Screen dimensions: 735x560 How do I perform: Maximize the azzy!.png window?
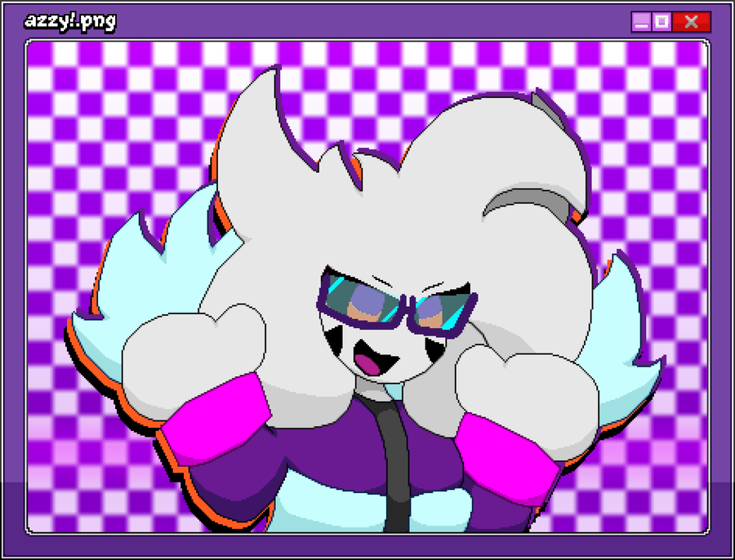point(661,21)
